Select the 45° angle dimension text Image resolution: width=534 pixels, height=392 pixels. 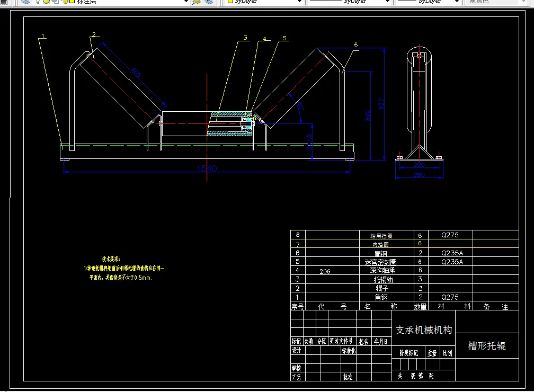tap(300, 105)
